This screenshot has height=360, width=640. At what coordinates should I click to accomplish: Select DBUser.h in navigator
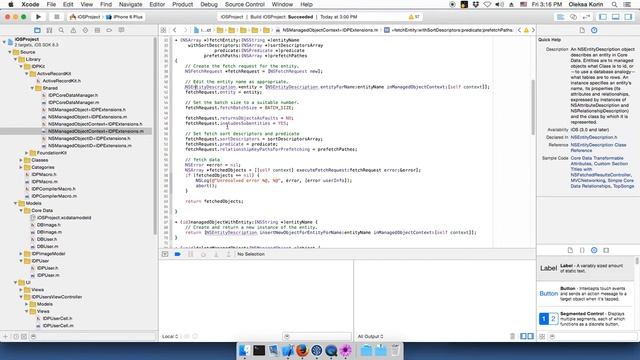[x=47, y=239]
